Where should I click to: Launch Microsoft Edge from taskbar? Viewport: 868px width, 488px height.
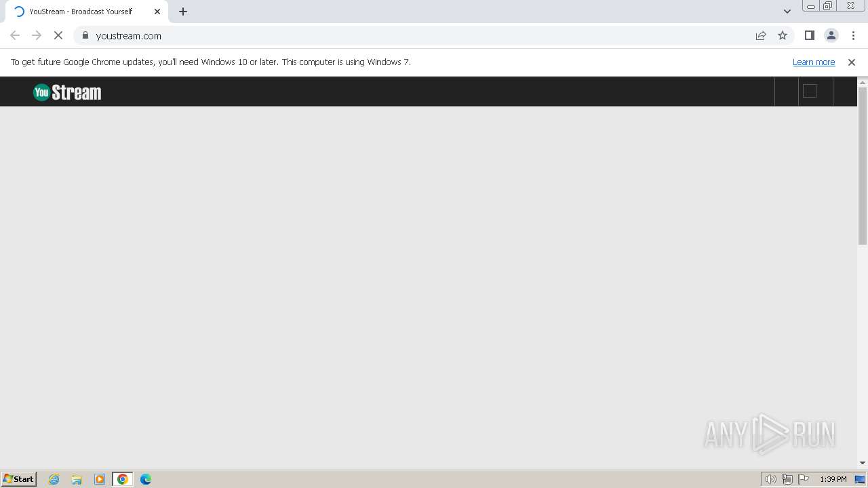pyautogui.click(x=146, y=479)
